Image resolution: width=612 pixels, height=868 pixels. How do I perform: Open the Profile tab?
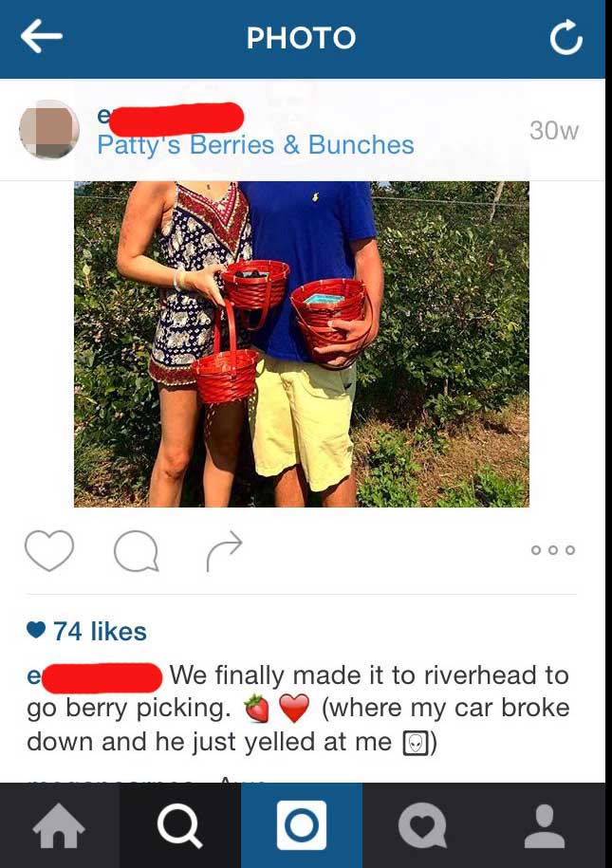[545, 825]
